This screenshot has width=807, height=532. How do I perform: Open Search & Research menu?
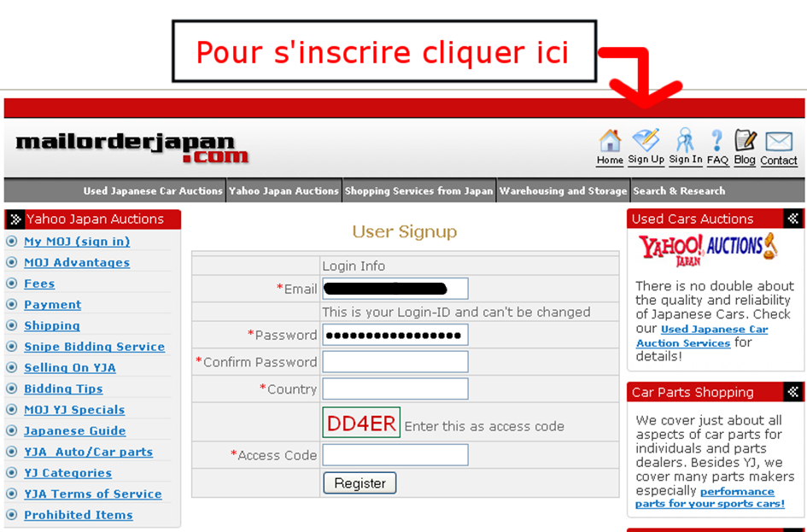click(x=679, y=191)
